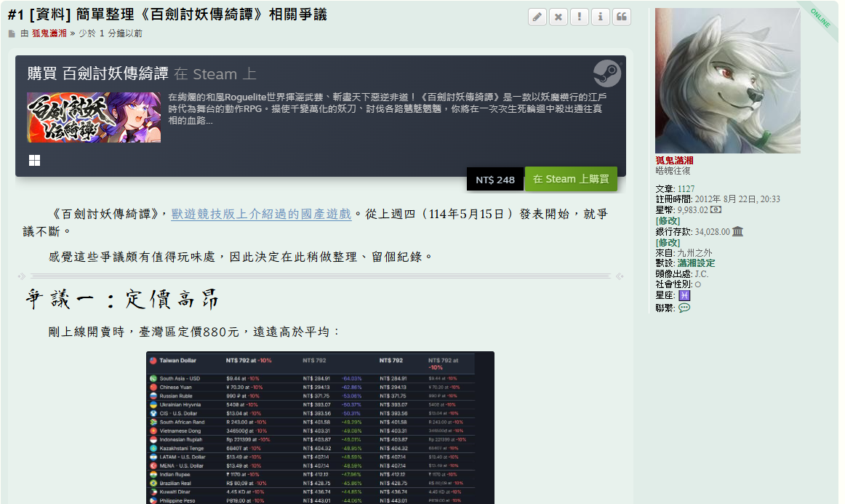Quote this post using the quotation icon
The width and height of the screenshot is (845, 504).
point(621,17)
